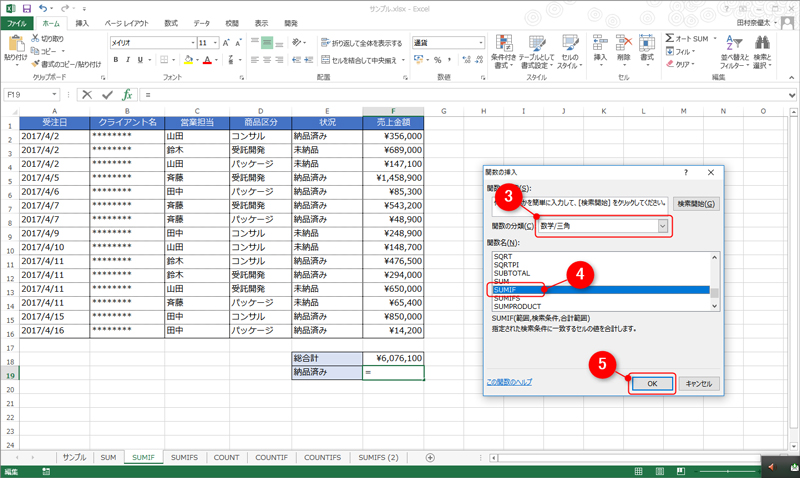This screenshot has width=800, height=478.
Task: Toggle center horizontal alignment
Action: (267, 60)
